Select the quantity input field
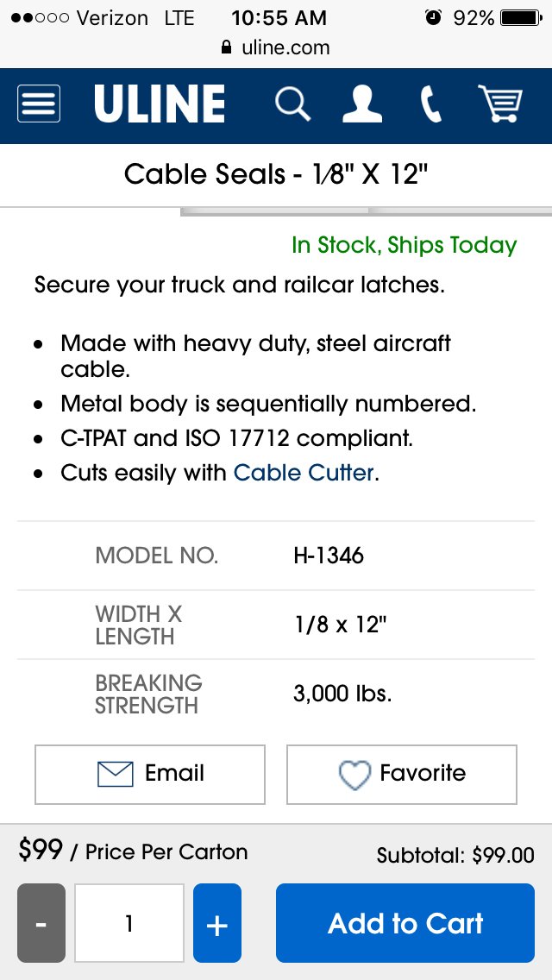 pos(129,923)
